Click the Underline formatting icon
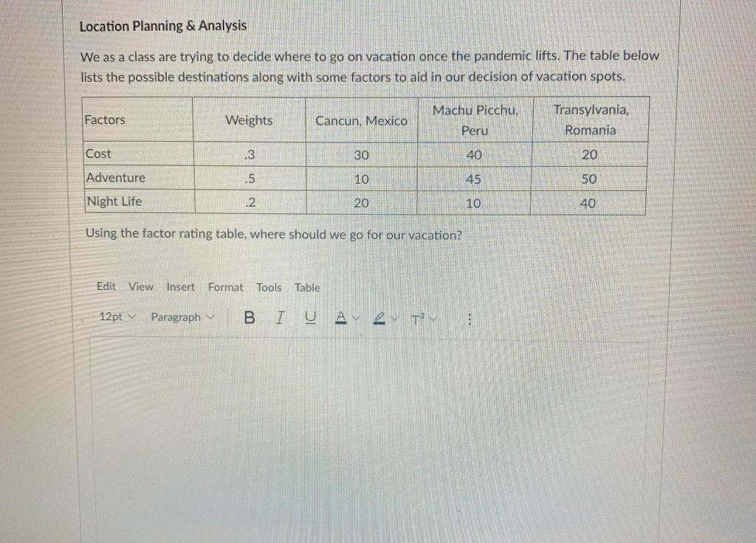This screenshot has width=756, height=543. click(310, 317)
